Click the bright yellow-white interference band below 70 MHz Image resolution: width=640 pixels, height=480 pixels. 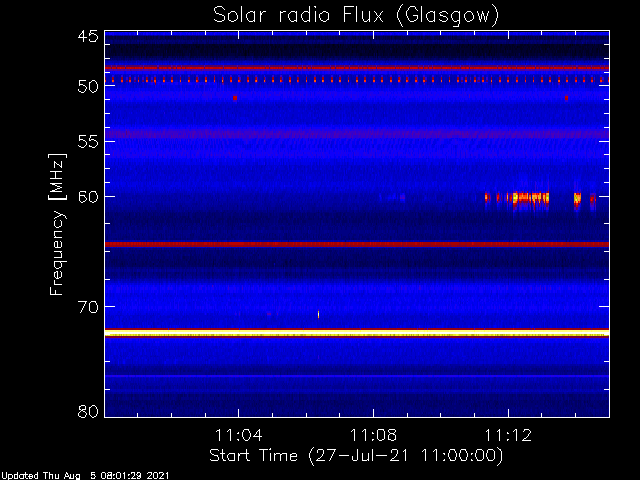pos(357,333)
